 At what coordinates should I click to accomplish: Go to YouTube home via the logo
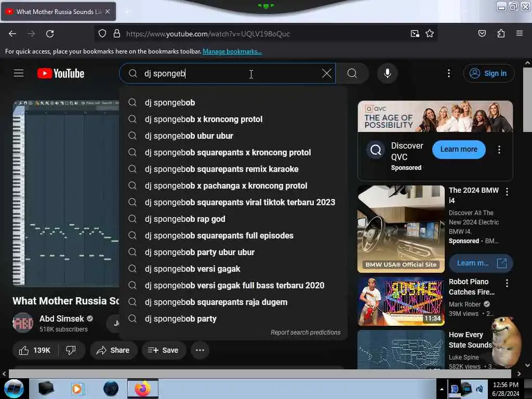(x=61, y=73)
